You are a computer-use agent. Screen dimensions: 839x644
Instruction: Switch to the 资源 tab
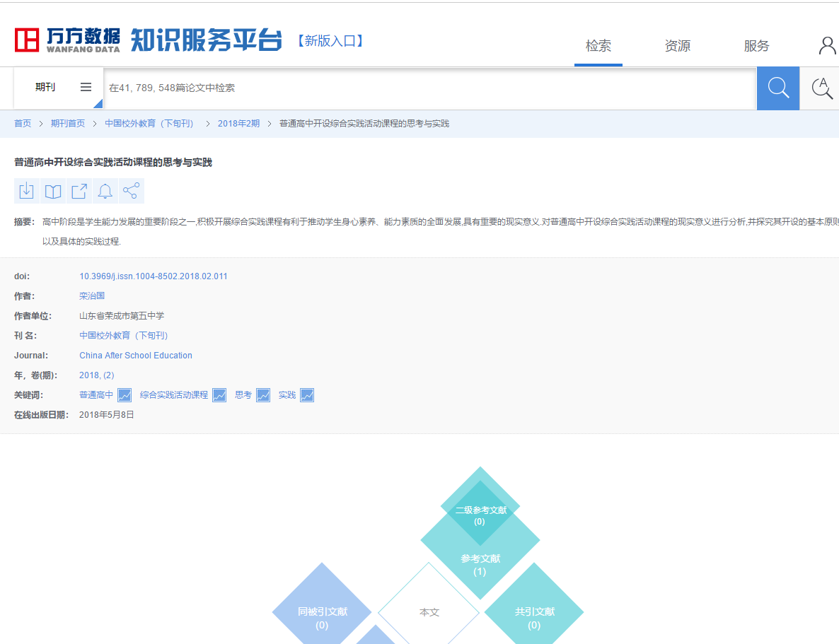(678, 46)
